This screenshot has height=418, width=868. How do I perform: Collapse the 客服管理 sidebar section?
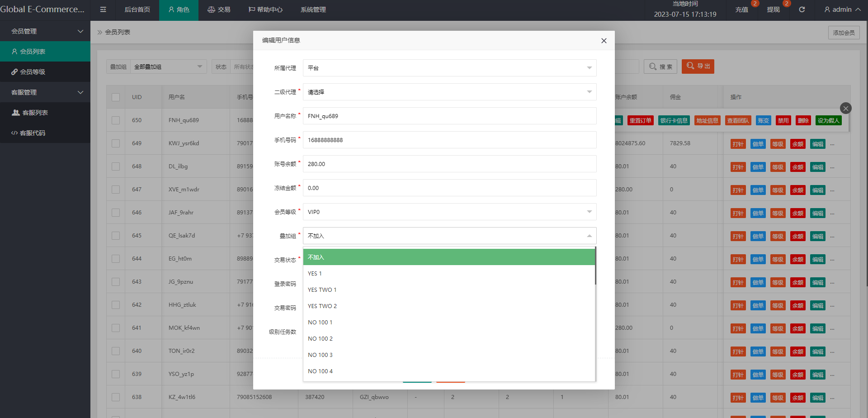(45, 92)
